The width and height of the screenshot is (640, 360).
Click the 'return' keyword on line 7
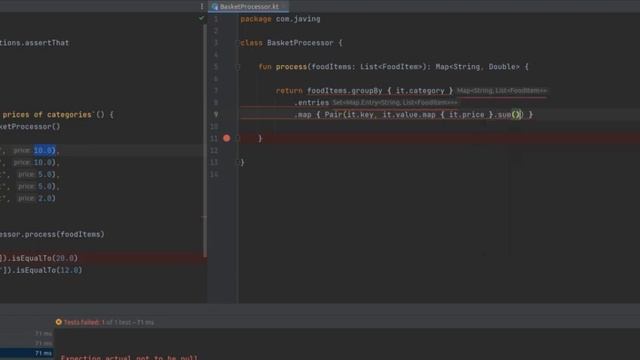[289, 91]
